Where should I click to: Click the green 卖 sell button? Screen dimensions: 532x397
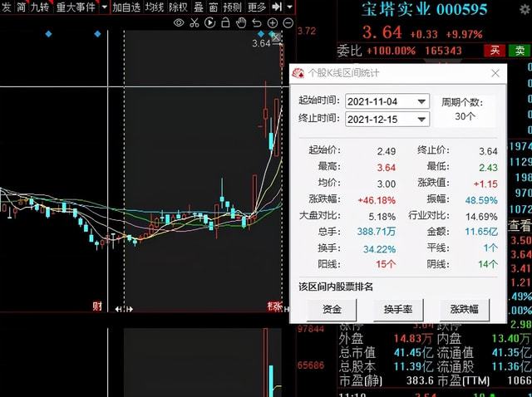point(520,51)
